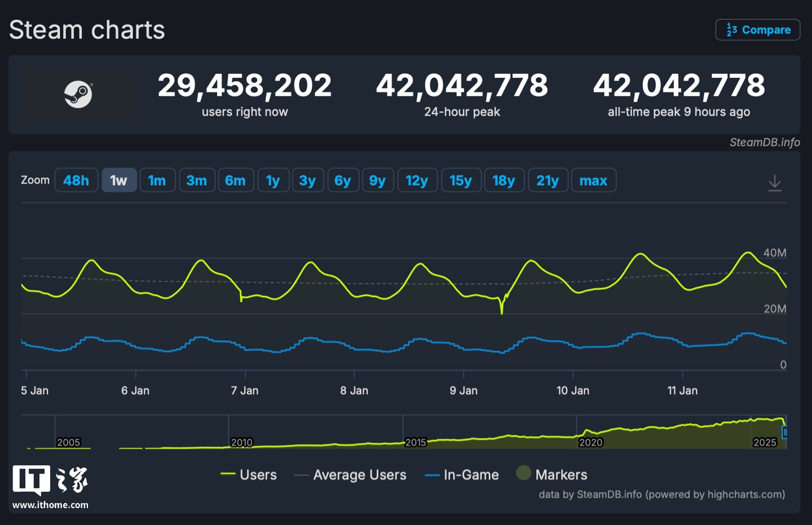Select the 6m zoom range

pyautogui.click(x=235, y=180)
